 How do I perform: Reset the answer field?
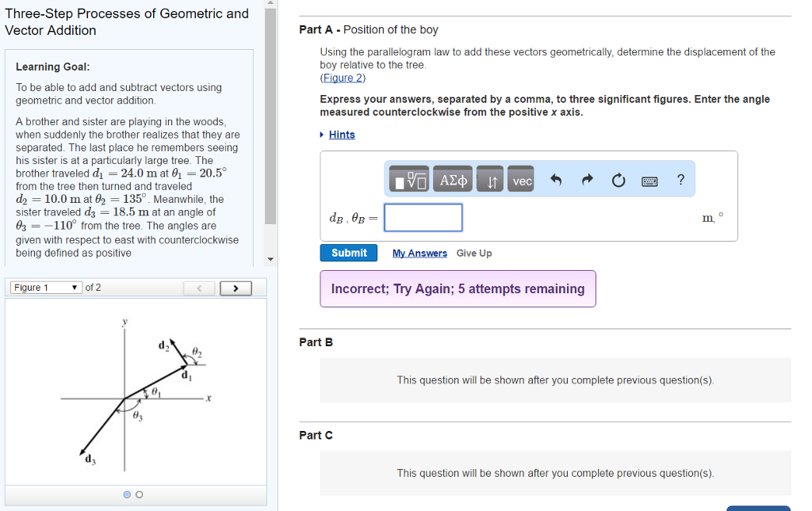coord(618,179)
